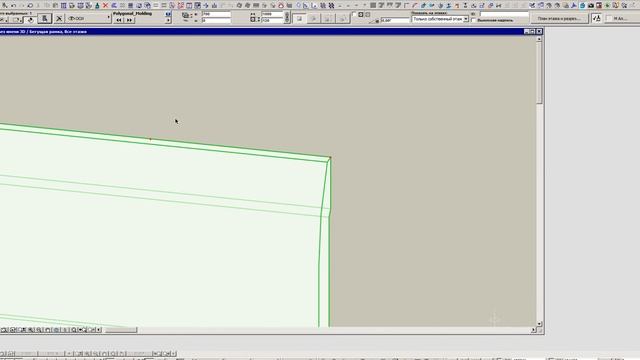Click the vertical scrollbar thumb

click(539, 73)
